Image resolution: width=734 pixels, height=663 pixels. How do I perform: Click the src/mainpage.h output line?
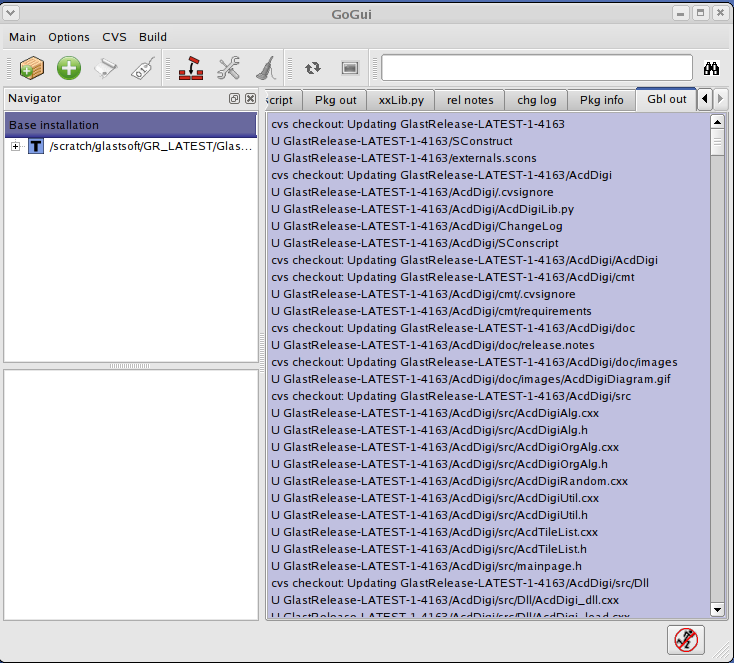(x=426, y=566)
